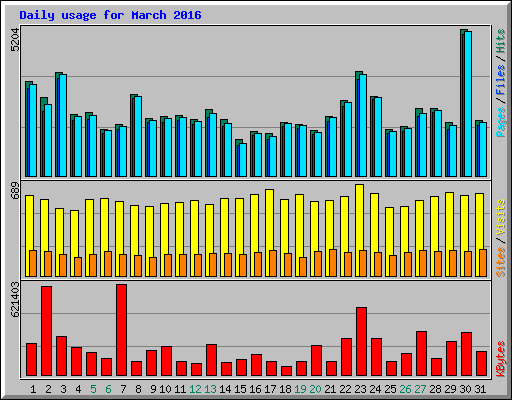512x400 pixels.
Task: Select weekend day 27 label
Action: 420,389
